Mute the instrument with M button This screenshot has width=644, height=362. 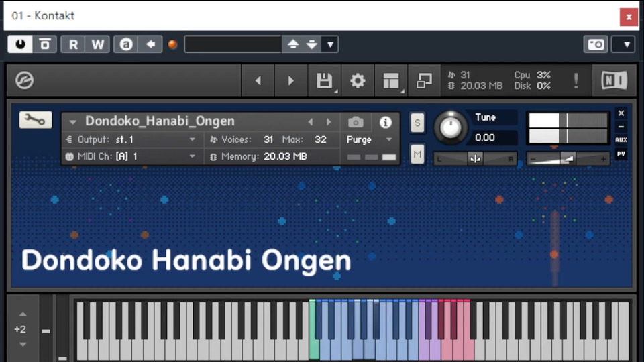tap(417, 154)
